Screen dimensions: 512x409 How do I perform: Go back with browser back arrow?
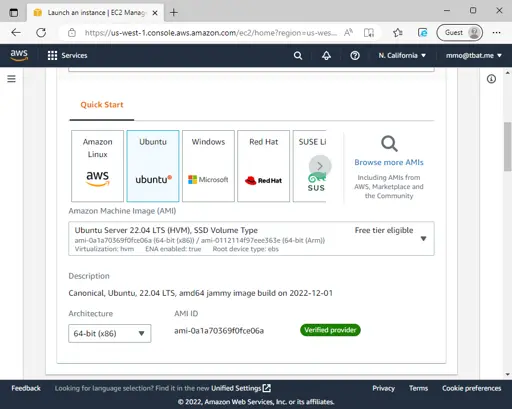pyautogui.click(x=16, y=33)
